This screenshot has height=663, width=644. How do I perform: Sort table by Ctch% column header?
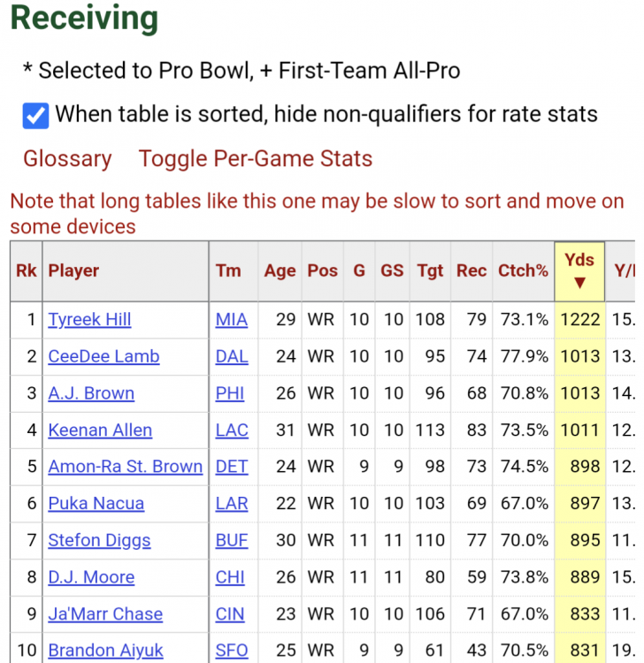pos(523,271)
